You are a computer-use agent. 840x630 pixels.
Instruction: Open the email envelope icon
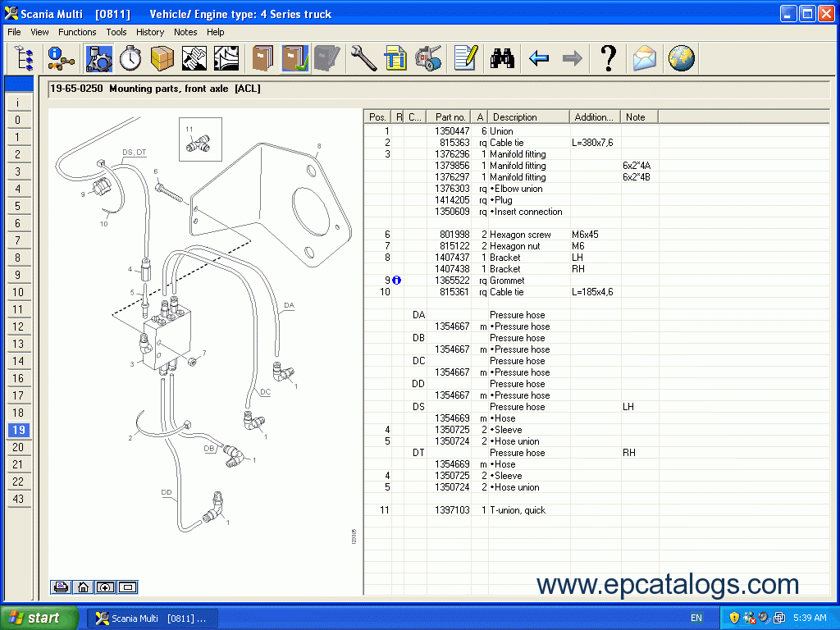[x=644, y=58]
